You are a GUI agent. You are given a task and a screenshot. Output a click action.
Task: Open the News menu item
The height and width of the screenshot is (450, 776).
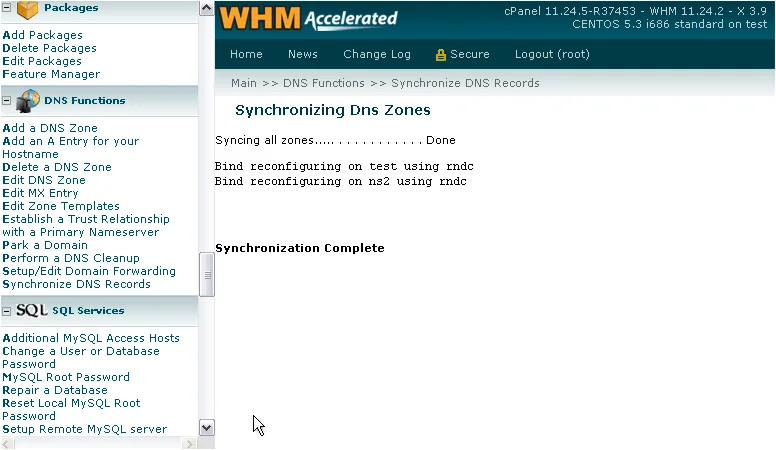pyautogui.click(x=302, y=55)
